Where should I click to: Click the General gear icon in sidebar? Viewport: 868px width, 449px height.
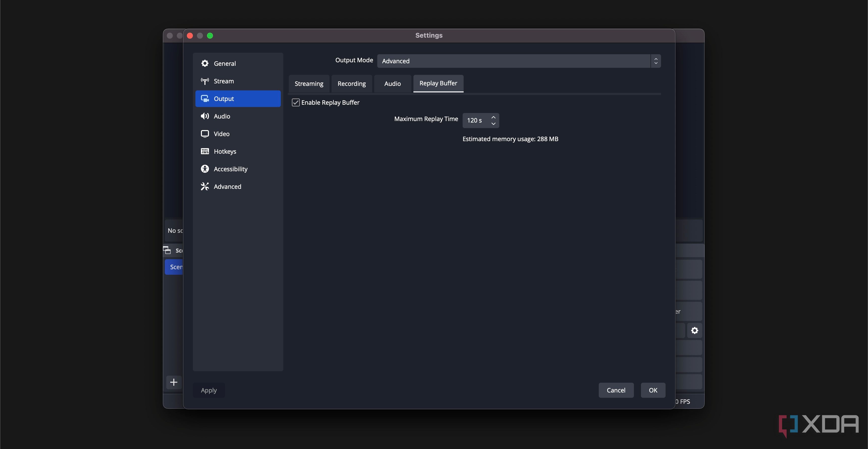coord(204,63)
